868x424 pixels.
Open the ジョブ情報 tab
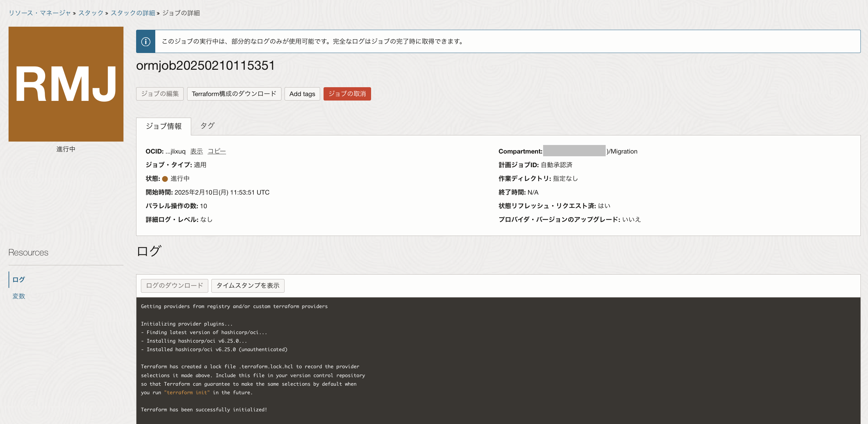click(x=163, y=126)
